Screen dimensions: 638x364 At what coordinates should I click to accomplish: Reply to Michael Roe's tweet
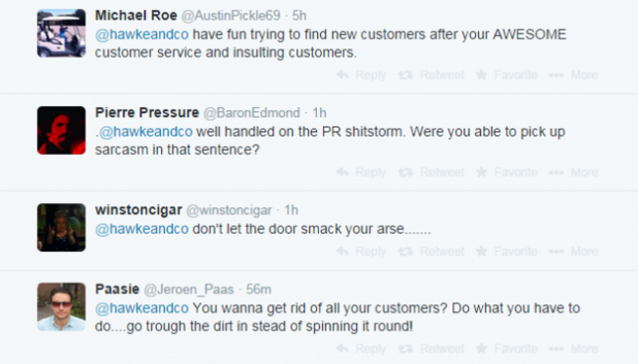tap(361, 75)
